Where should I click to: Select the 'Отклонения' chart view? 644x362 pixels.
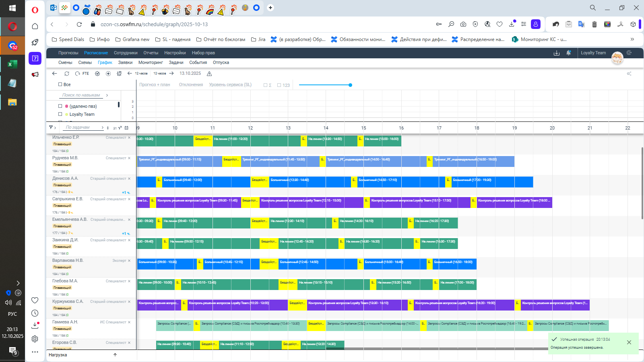tap(191, 84)
